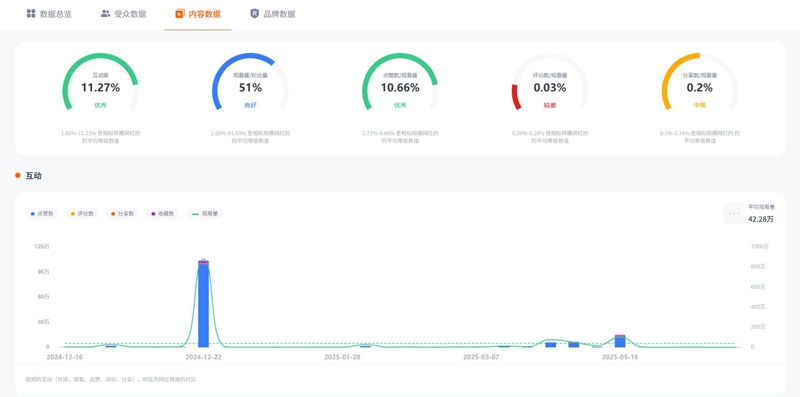
Task: Click the 评论数/观看量 0.03% gauge
Action: pos(550,82)
